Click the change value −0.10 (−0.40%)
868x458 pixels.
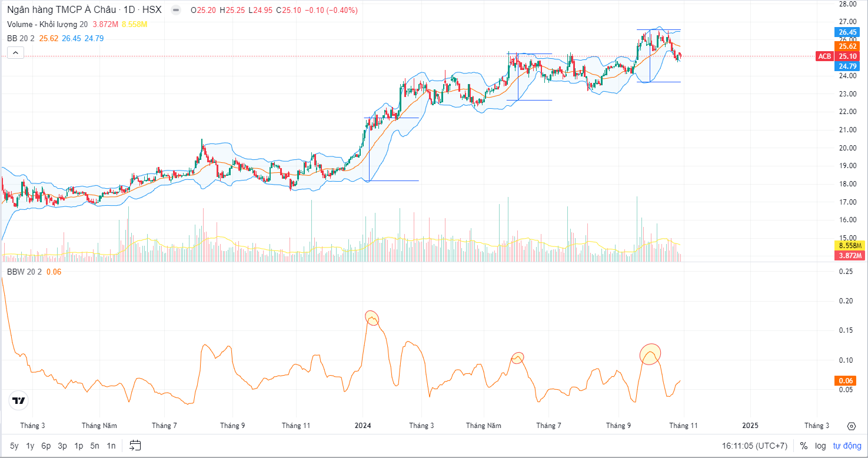(x=331, y=10)
